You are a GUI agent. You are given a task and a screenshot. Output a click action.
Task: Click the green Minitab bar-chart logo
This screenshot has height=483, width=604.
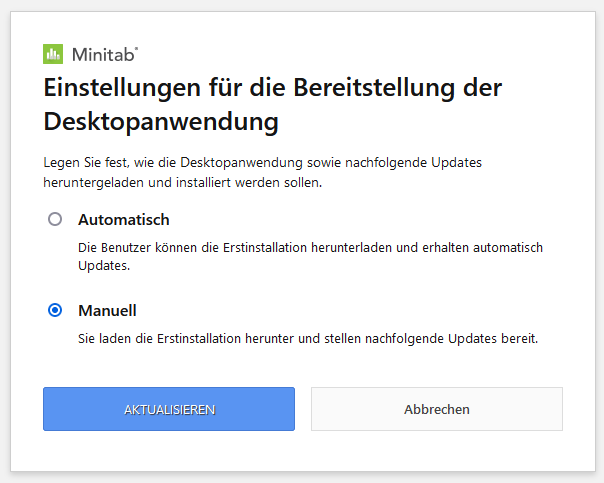tap(53, 54)
